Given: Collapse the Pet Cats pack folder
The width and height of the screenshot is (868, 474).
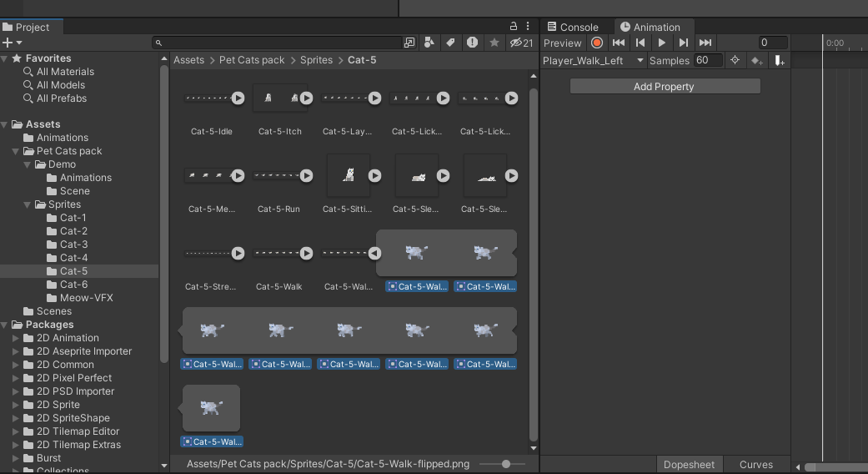Looking at the screenshot, I should (x=17, y=151).
